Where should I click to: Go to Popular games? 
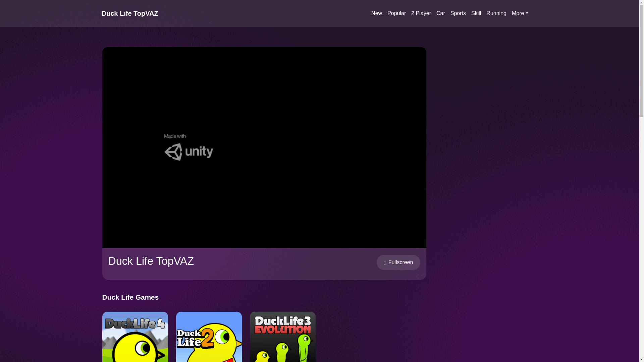coord(396,13)
